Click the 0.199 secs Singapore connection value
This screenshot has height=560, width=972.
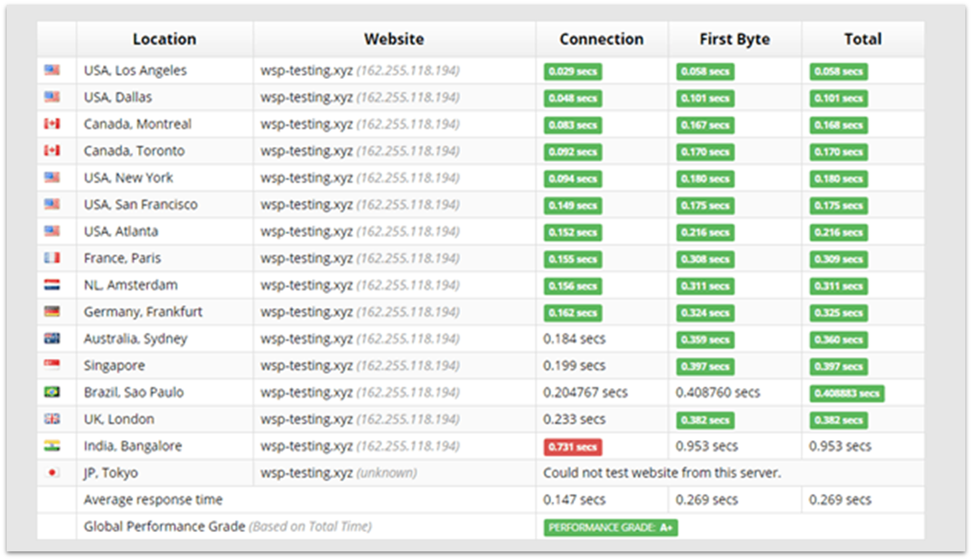pos(574,366)
